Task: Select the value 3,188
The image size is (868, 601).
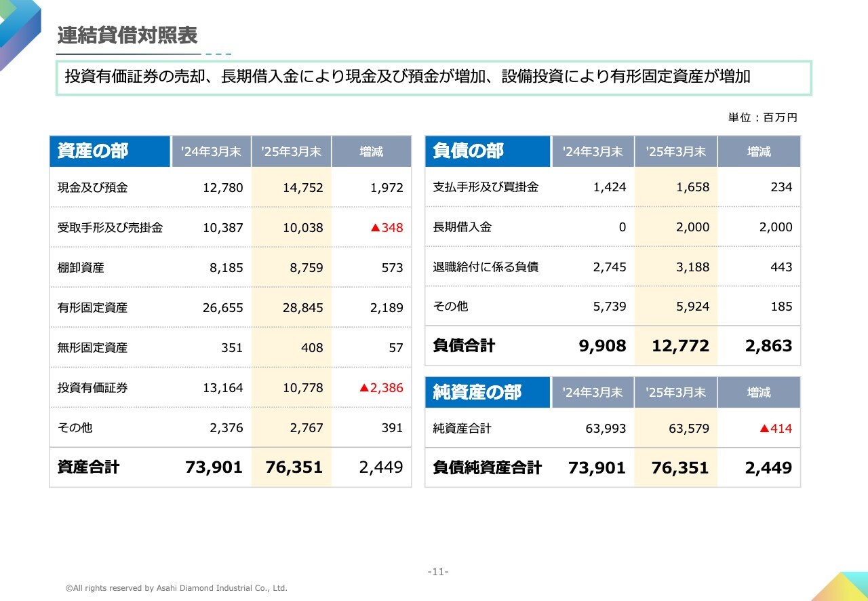Action: [693, 267]
